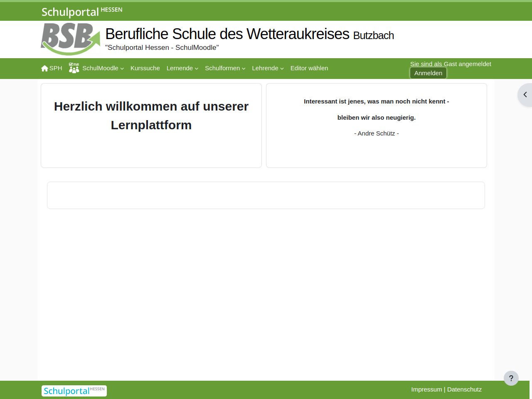Open the Datenschutz link
The height and width of the screenshot is (399, 532).
[464, 389]
